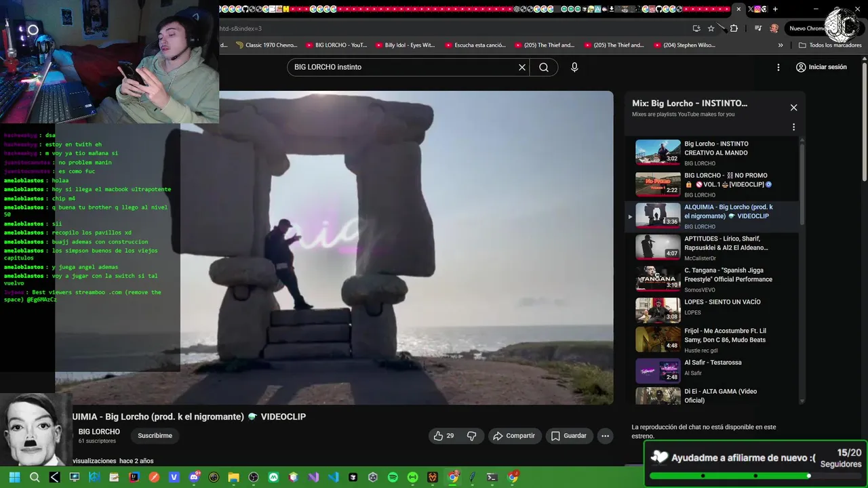868x488 pixels.
Task: Dislike the video with the thumbs-down button
Action: (472, 436)
